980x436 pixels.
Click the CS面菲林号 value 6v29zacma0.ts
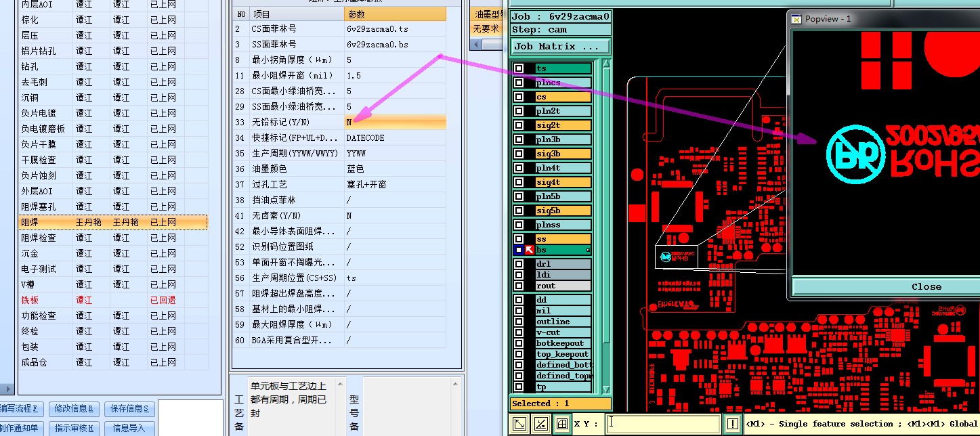[395, 29]
